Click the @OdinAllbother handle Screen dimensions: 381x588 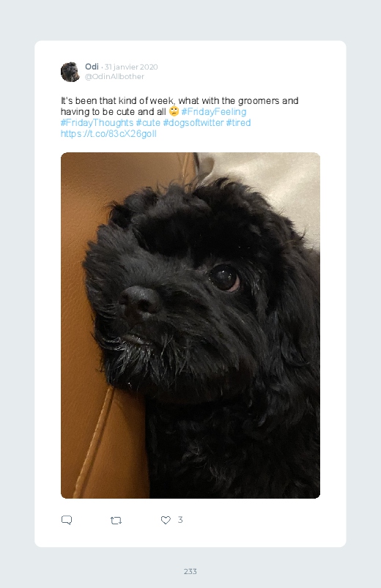(114, 76)
